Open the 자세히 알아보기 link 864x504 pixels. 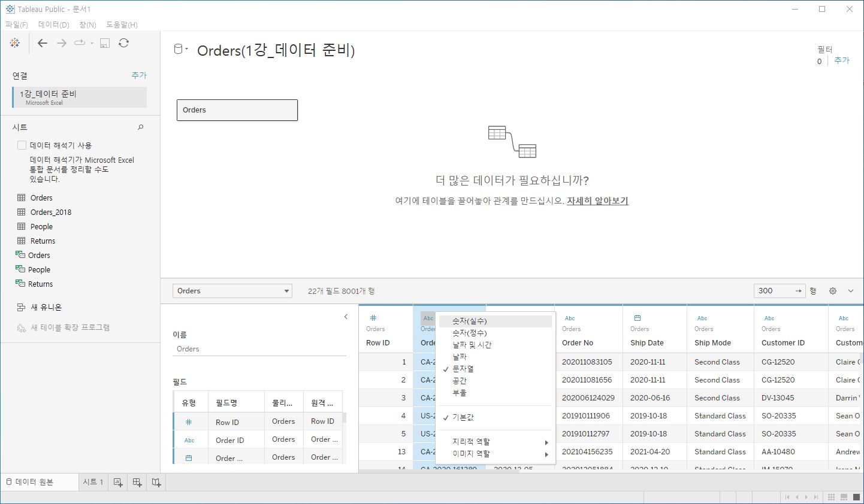coord(597,201)
